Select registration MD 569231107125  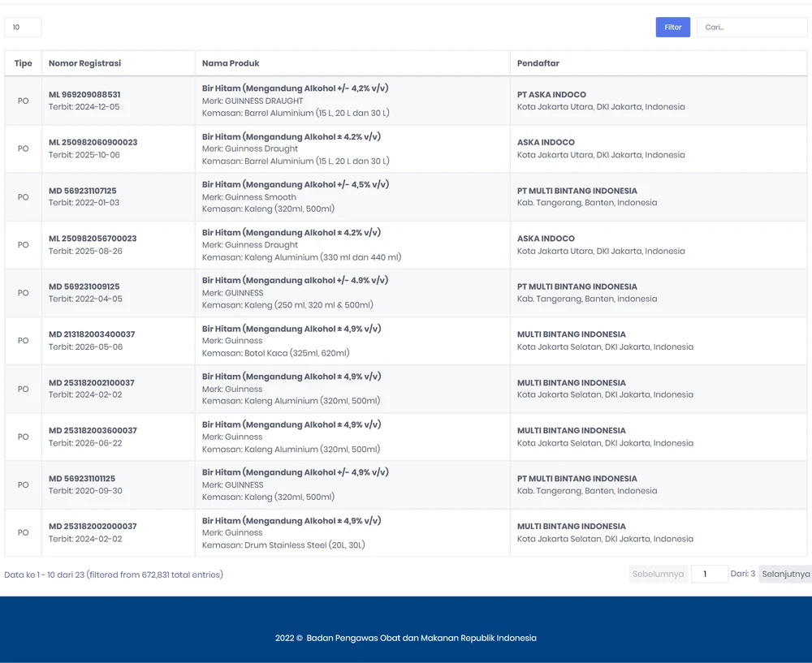(x=82, y=191)
